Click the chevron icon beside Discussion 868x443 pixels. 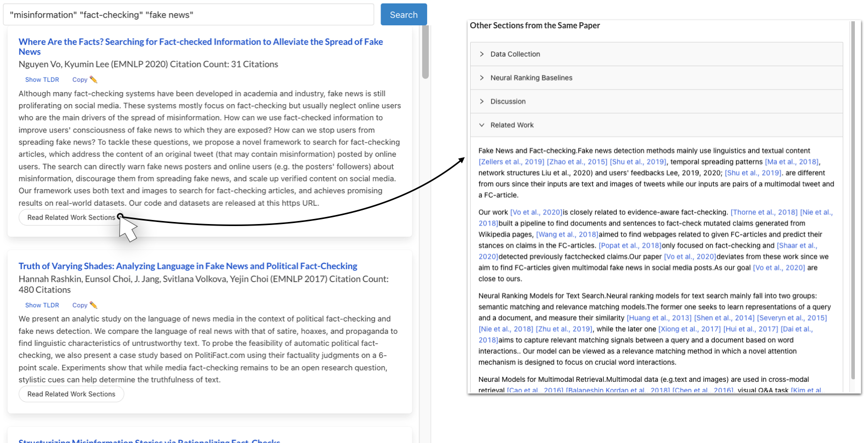(x=482, y=102)
